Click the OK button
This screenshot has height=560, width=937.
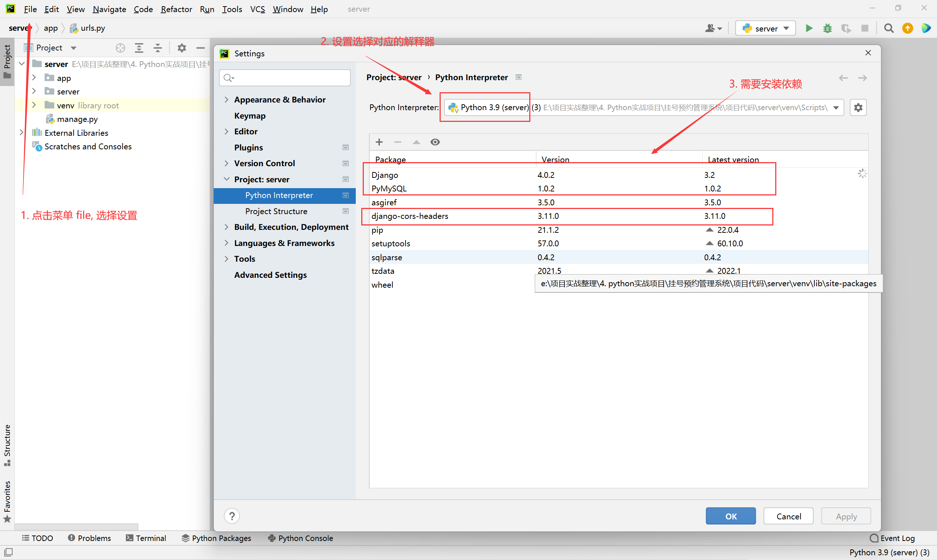click(x=730, y=516)
